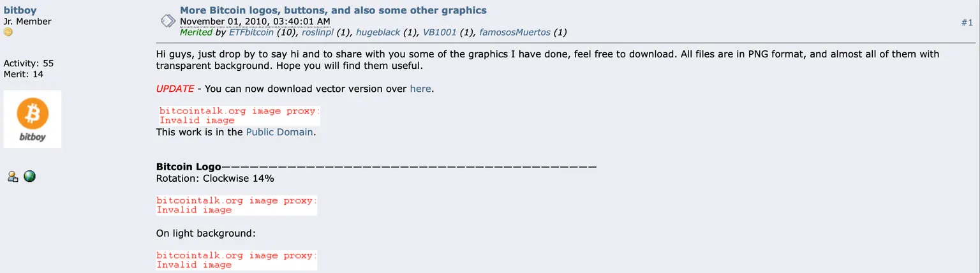Click invalid image under 'On light background'
The height and width of the screenshot is (273, 980).
click(237, 260)
